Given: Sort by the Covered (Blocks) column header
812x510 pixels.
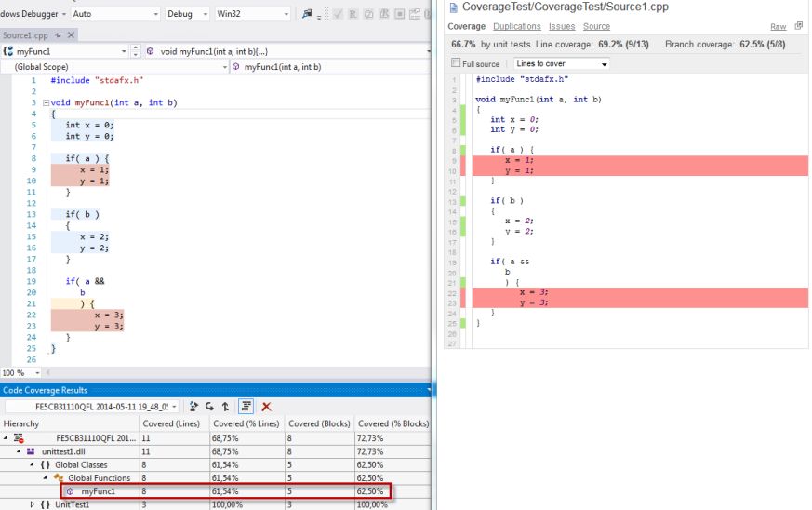Looking at the screenshot, I should coord(319,423).
